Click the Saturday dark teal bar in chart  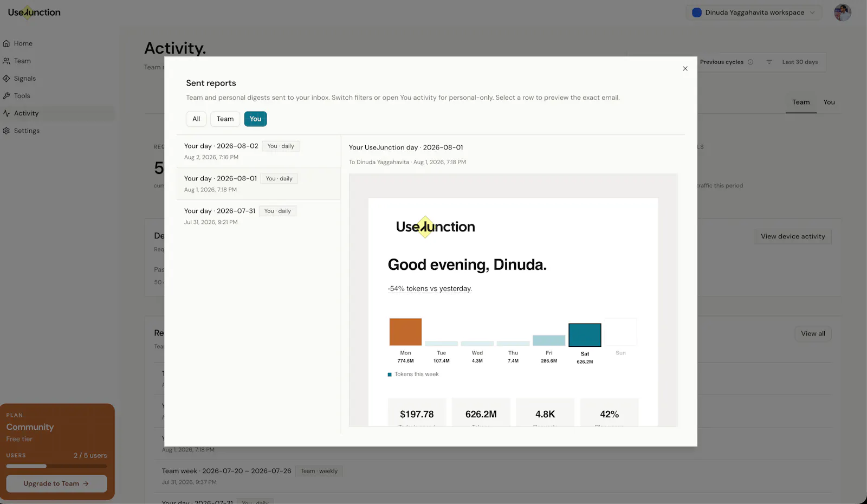[585, 335]
